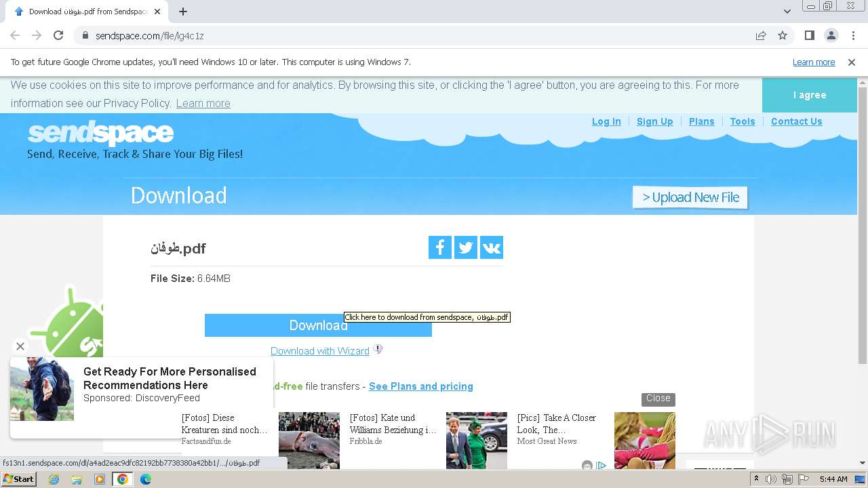The height and width of the screenshot is (488, 868).
Task: Share file on VK
Action: pyautogui.click(x=492, y=247)
